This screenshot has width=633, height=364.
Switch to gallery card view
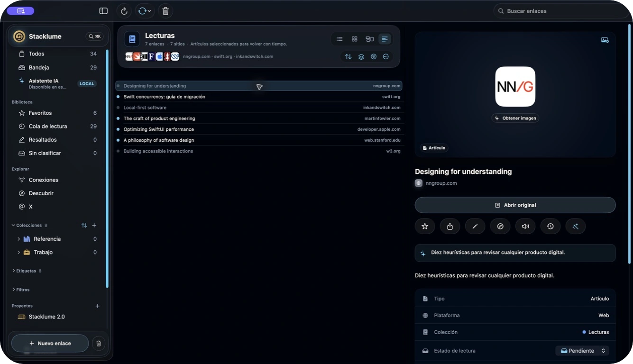(369, 39)
